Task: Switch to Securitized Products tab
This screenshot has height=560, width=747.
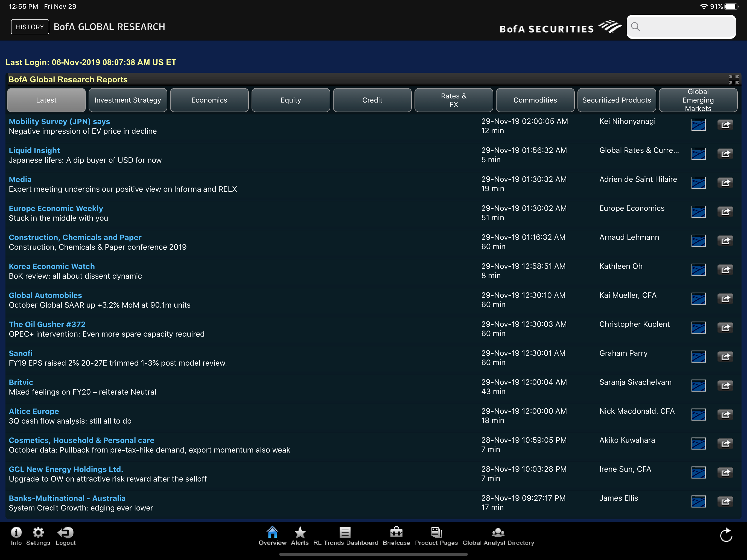Action: click(x=617, y=100)
